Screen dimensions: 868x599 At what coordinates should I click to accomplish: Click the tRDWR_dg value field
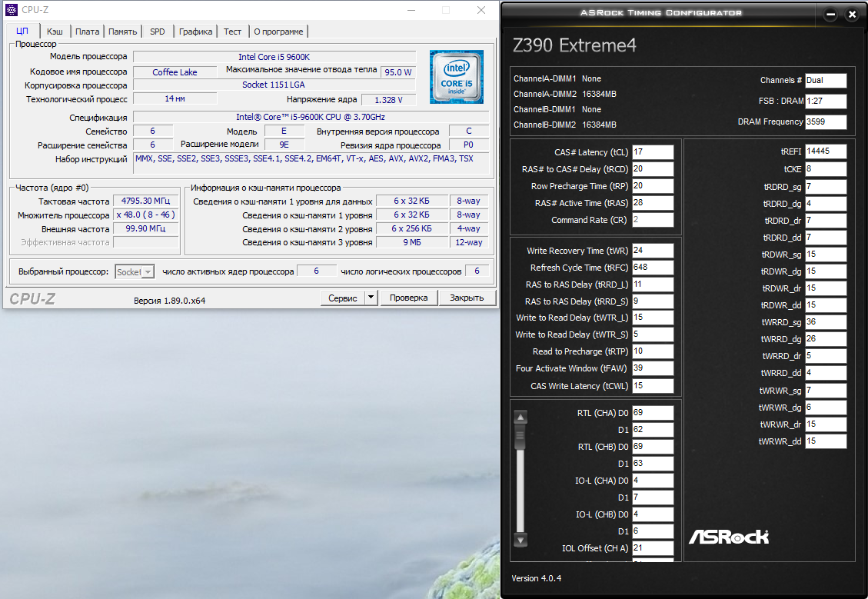(826, 271)
